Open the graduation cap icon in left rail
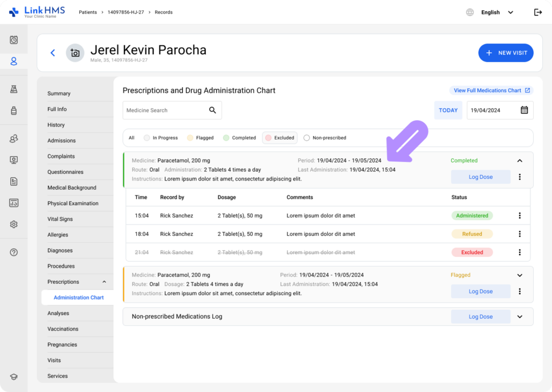Viewport: 552px width, 392px height. click(x=13, y=376)
